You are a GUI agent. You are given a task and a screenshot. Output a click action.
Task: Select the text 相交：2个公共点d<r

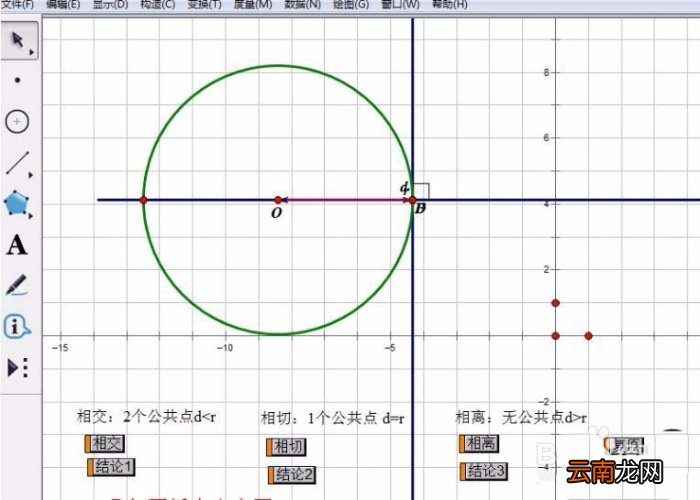point(146,416)
